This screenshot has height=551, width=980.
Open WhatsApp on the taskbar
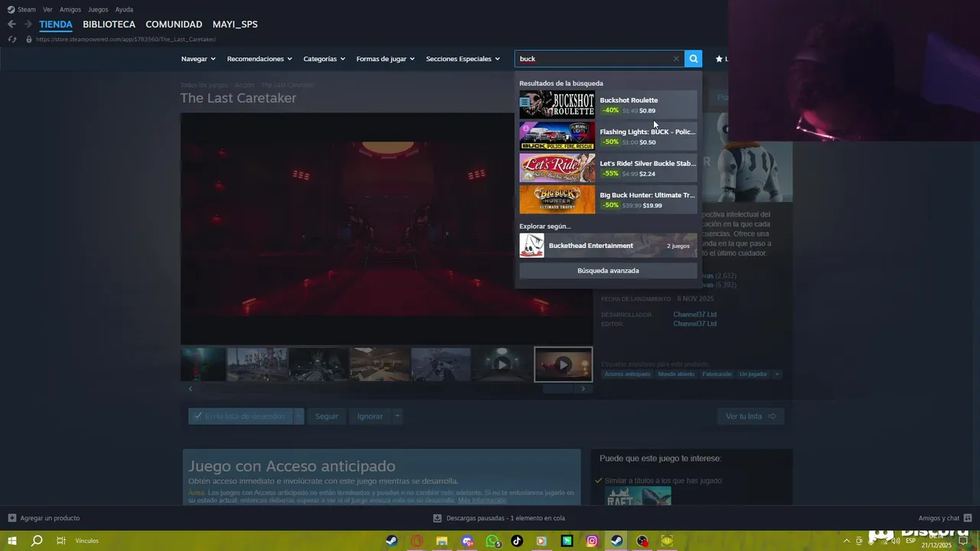(x=492, y=541)
